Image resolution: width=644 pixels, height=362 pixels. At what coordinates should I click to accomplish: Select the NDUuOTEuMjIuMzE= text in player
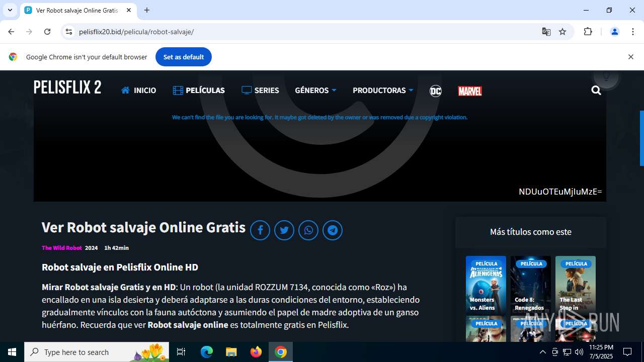tap(560, 192)
